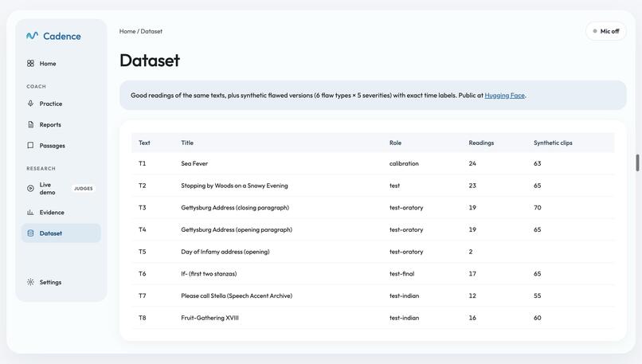Image resolution: width=642 pixels, height=364 pixels.
Task: Click the JUDGES badge next to Live demo
Action: tap(83, 188)
